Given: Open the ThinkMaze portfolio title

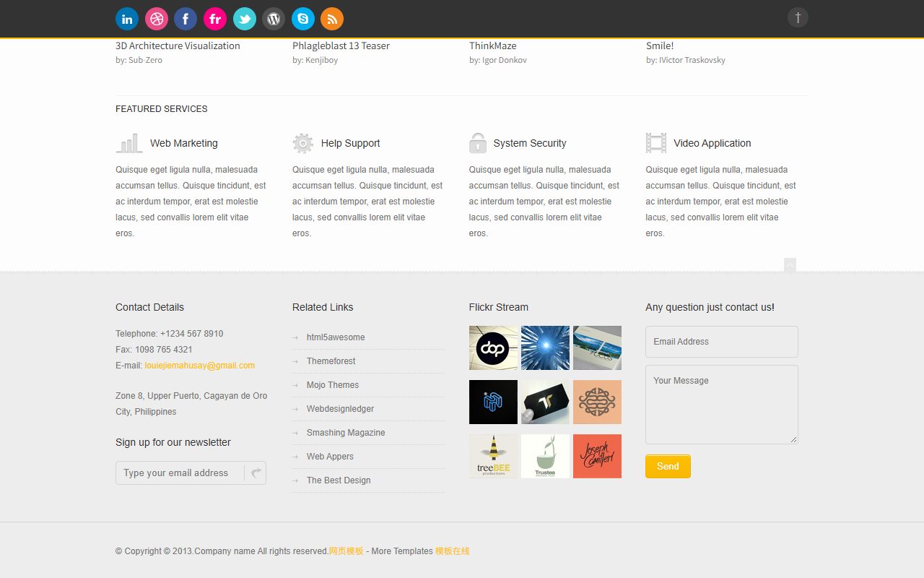Looking at the screenshot, I should 493,46.
